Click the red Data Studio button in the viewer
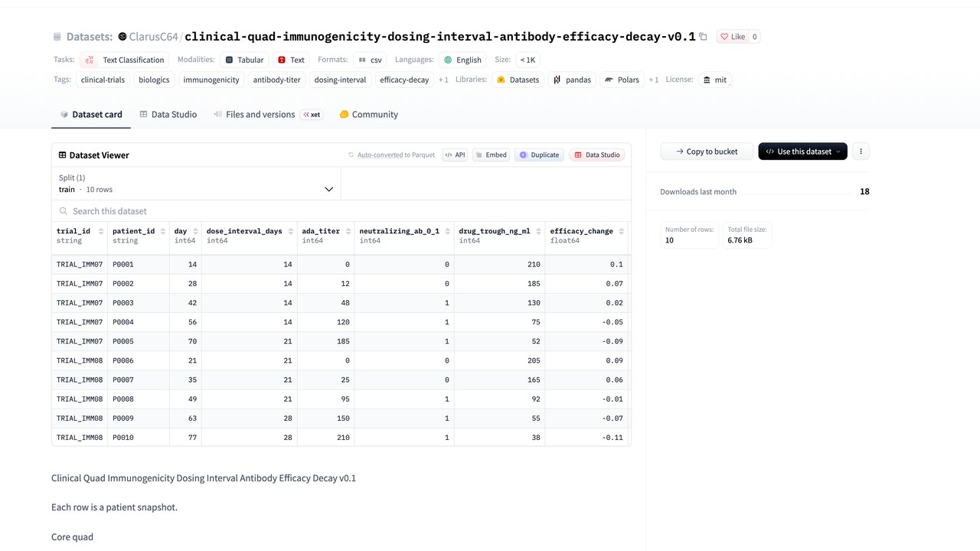Image resolution: width=980 pixels, height=551 pixels. (597, 155)
